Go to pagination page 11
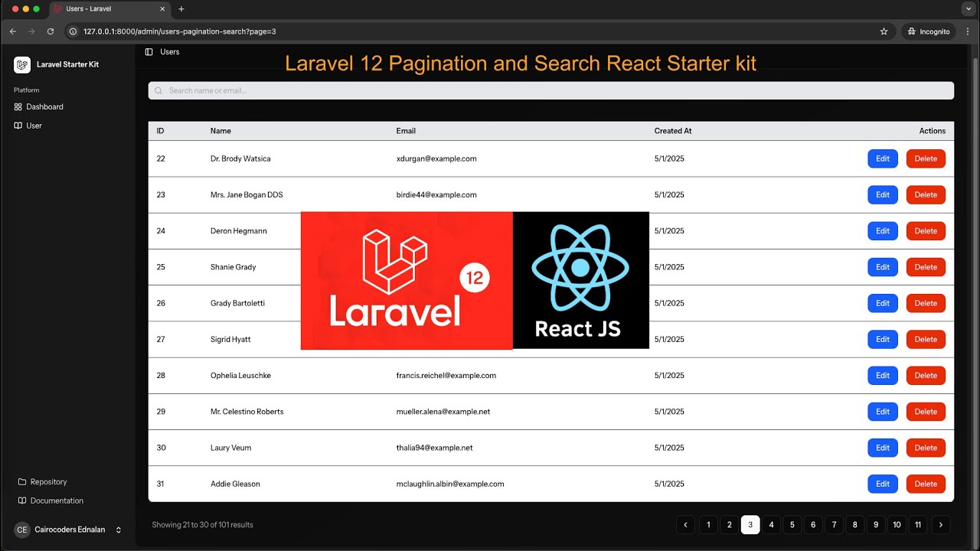980x551 pixels. 918,525
